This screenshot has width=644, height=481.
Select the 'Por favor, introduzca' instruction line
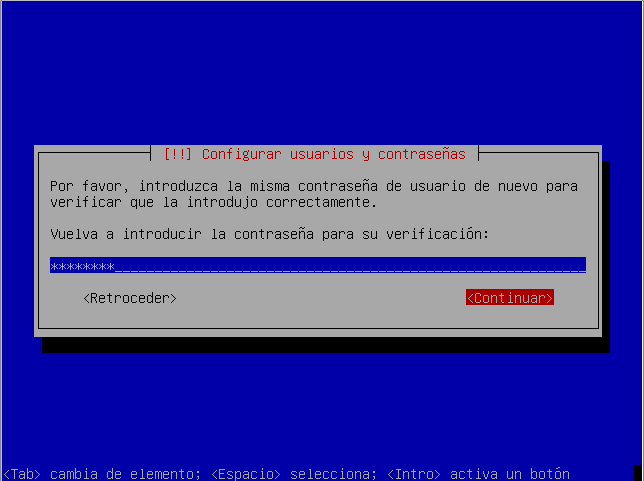(x=314, y=186)
